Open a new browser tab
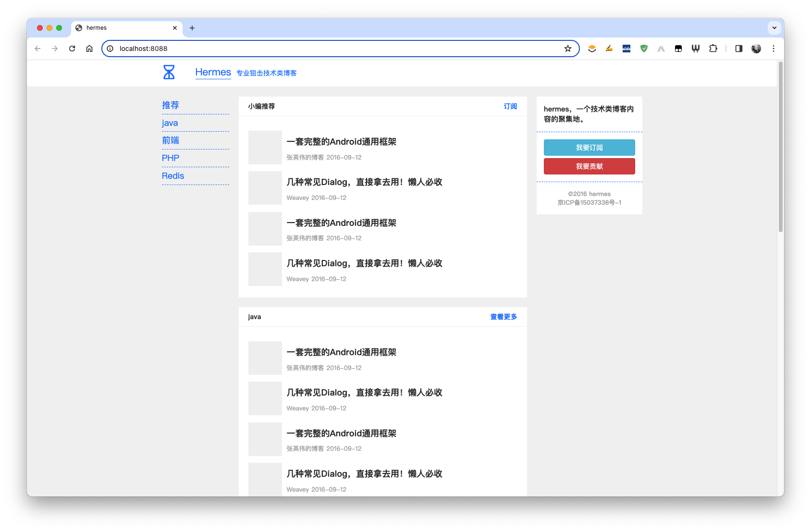Image resolution: width=811 pixels, height=532 pixels. 192,28
